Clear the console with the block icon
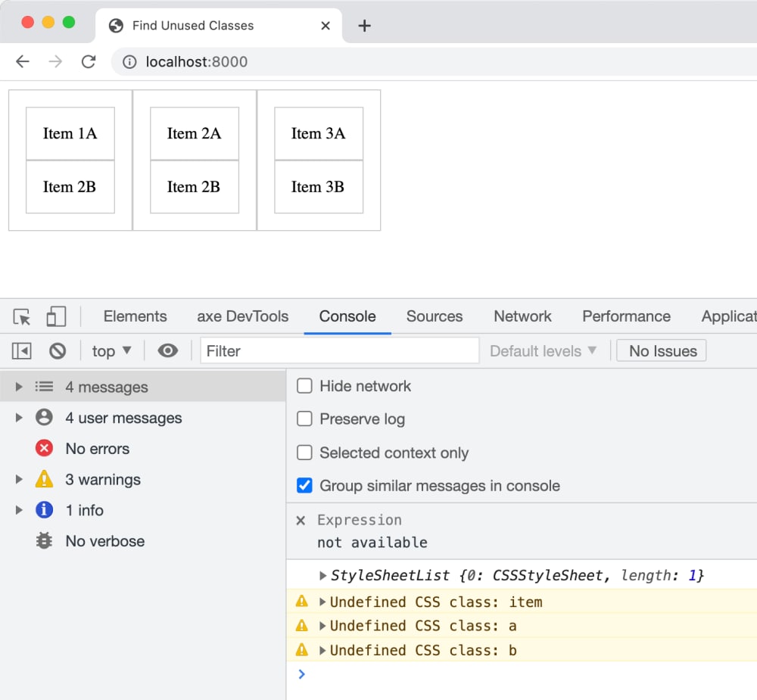Screen dimensions: 757x700 58,351
